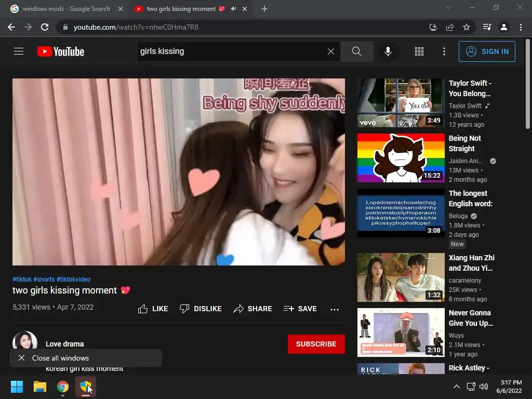Screen dimensions: 532x399
Task: Go back using the browser back arrow
Action: tap(11, 27)
